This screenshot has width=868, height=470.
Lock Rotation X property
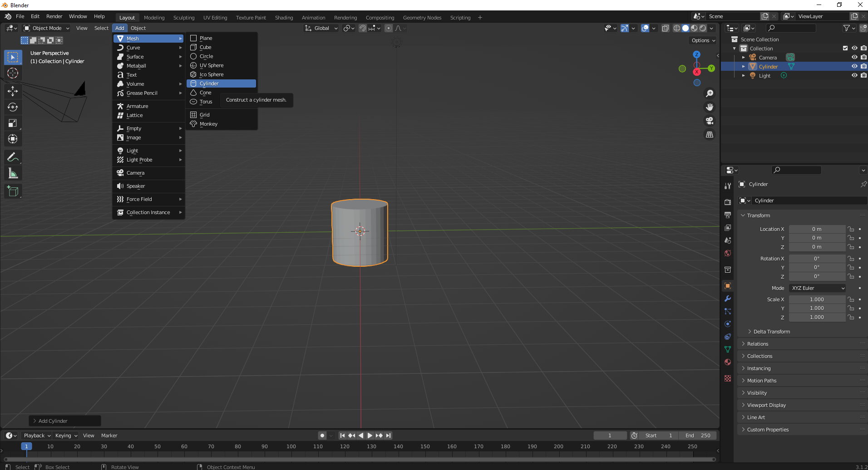tap(851, 259)
